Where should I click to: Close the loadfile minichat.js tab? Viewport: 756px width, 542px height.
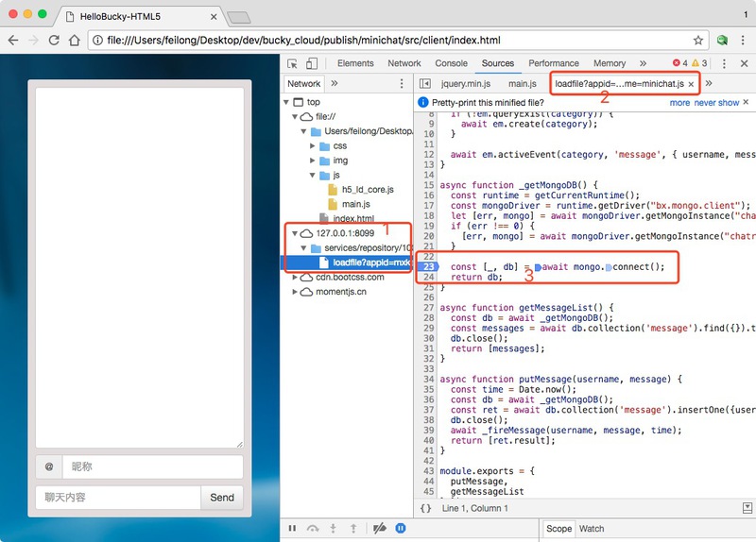point(691,84)
